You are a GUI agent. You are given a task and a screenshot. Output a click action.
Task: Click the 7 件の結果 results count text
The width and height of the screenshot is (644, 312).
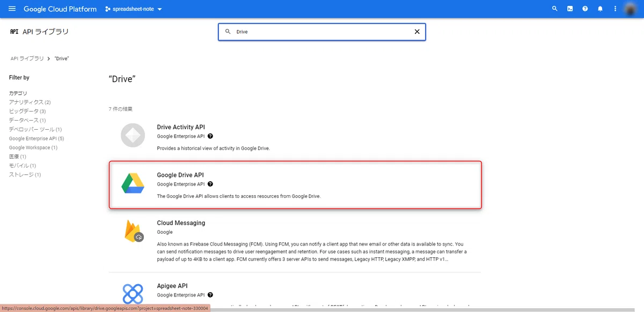(x=121, y=109)
